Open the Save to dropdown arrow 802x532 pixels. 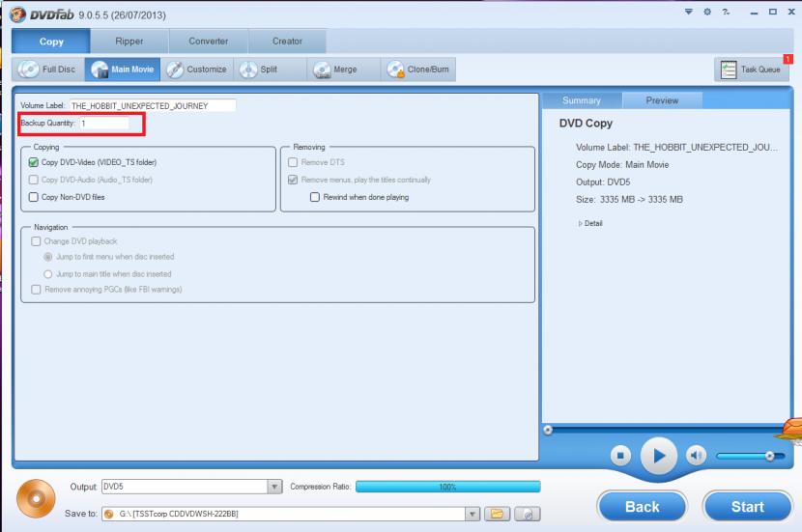473,514
